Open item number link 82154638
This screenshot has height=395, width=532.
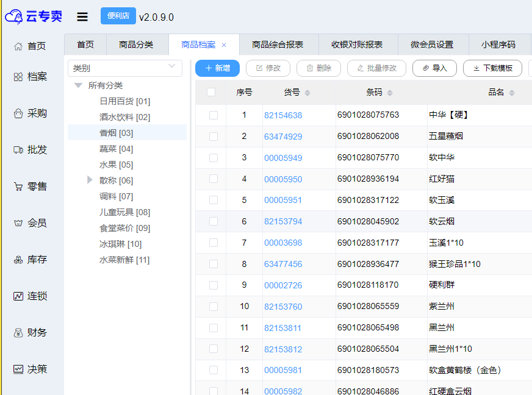coord(283,115)
